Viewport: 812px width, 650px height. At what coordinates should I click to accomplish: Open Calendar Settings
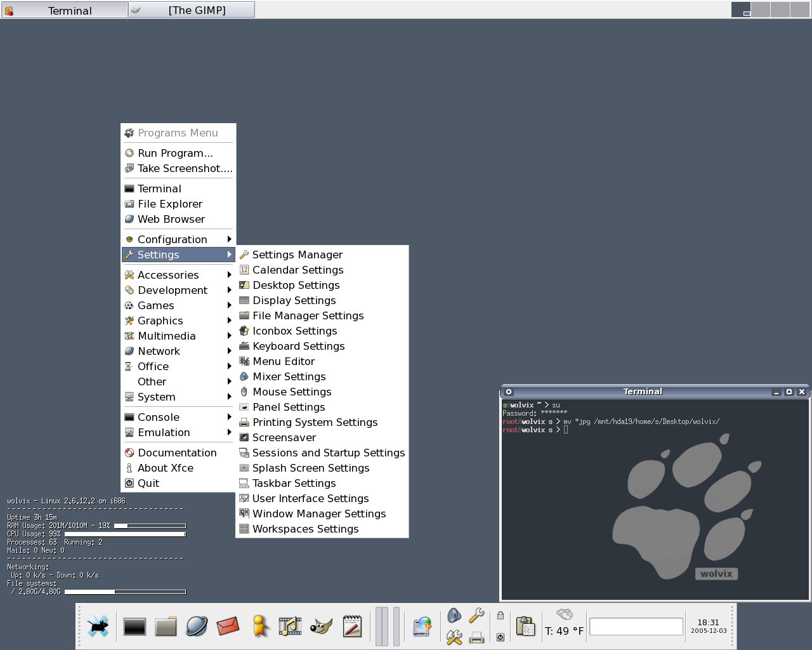(x=322, y=270)
